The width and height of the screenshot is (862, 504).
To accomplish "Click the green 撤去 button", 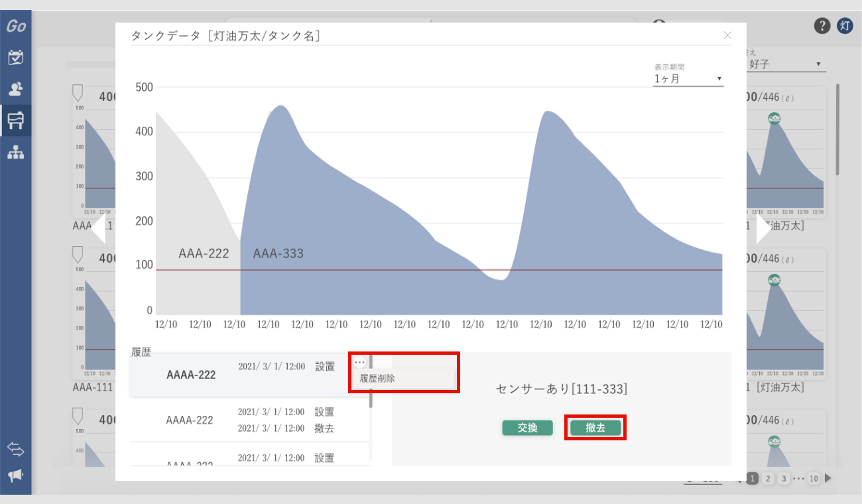I will pyautogui.click(x=595, y=428).
